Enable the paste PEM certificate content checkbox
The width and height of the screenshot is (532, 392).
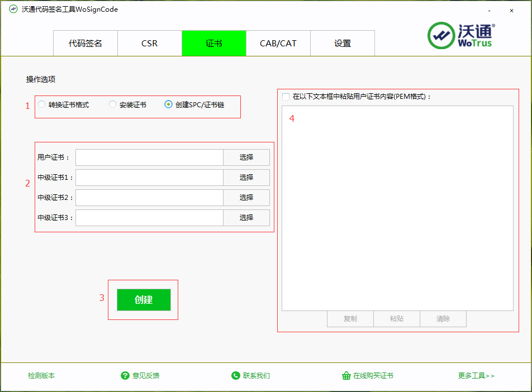[x=286, y=97]
